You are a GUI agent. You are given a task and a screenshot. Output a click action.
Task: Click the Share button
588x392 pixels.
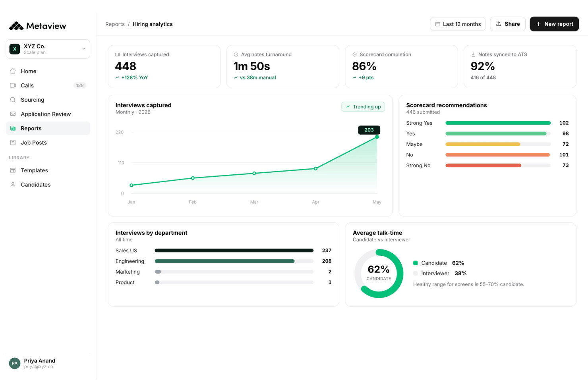[x=508, y=24]
